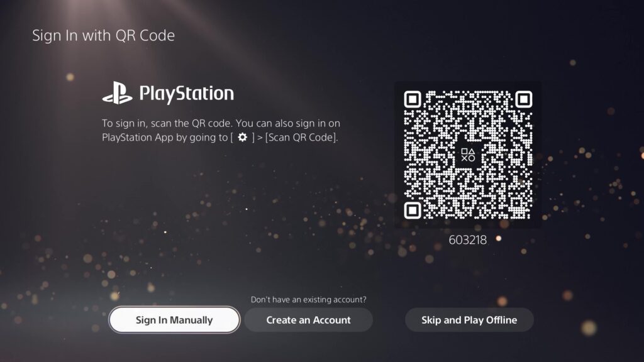Viewport: 644px width, 362px height.
Task: Select the 603218 code below the QR
Action: tap(468, 239)
